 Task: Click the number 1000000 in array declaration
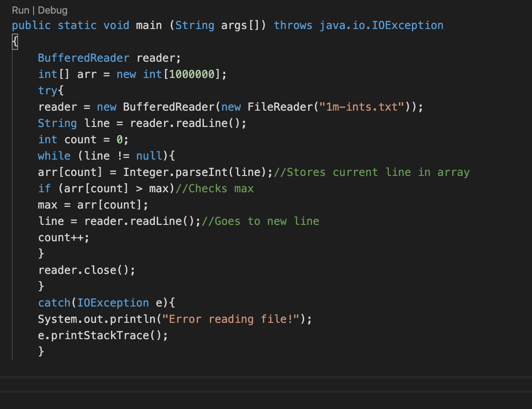192,74
